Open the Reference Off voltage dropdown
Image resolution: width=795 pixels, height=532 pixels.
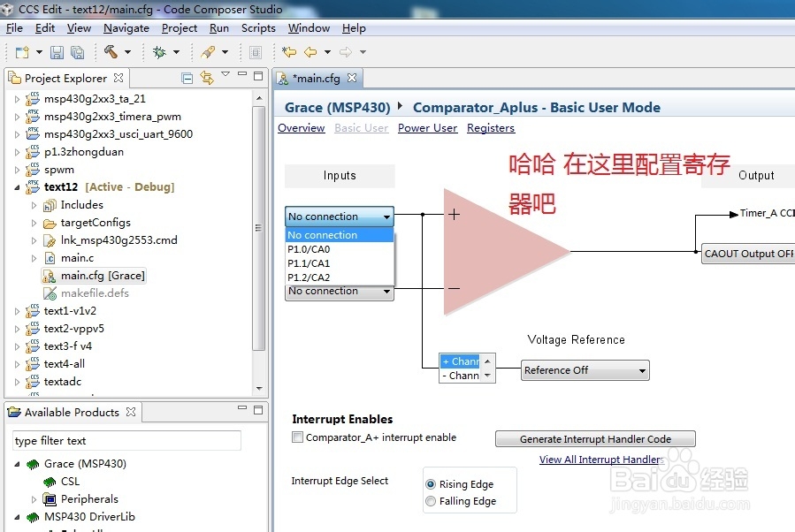click(x=585, y=370)
